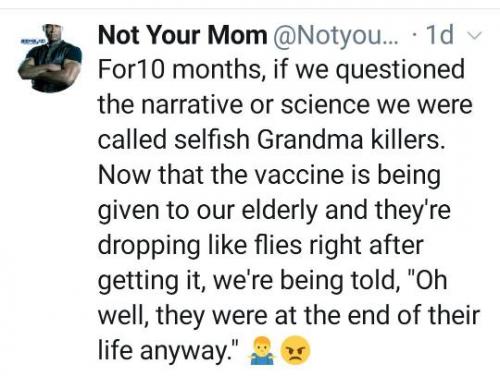Click the word "science" in the tweet
The height and width of the screenshot is (376, 500).
click(x=325, y=105)
